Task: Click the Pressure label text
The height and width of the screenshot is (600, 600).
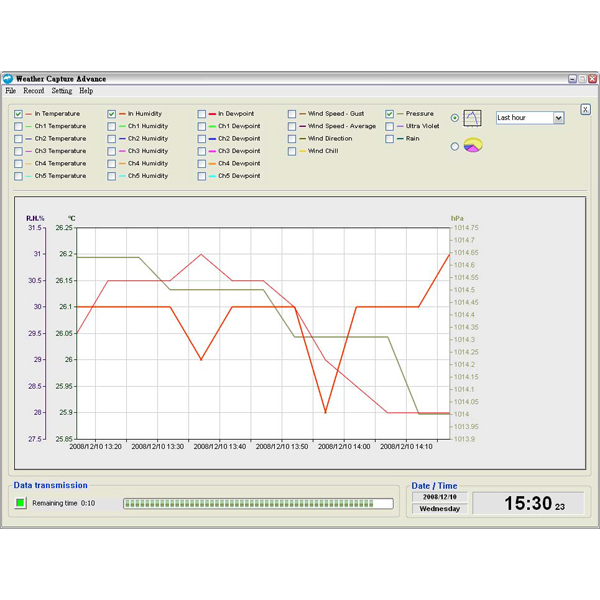Action: coord(420,114)
